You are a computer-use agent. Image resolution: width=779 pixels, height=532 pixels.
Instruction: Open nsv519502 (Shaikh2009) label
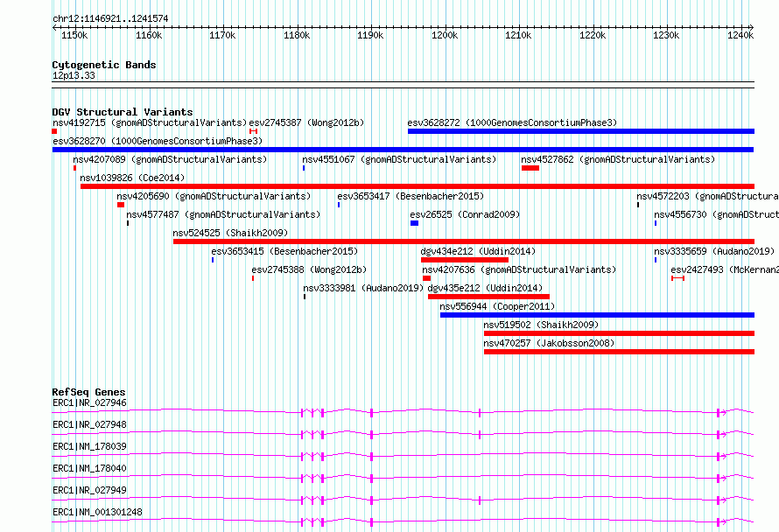541,325
